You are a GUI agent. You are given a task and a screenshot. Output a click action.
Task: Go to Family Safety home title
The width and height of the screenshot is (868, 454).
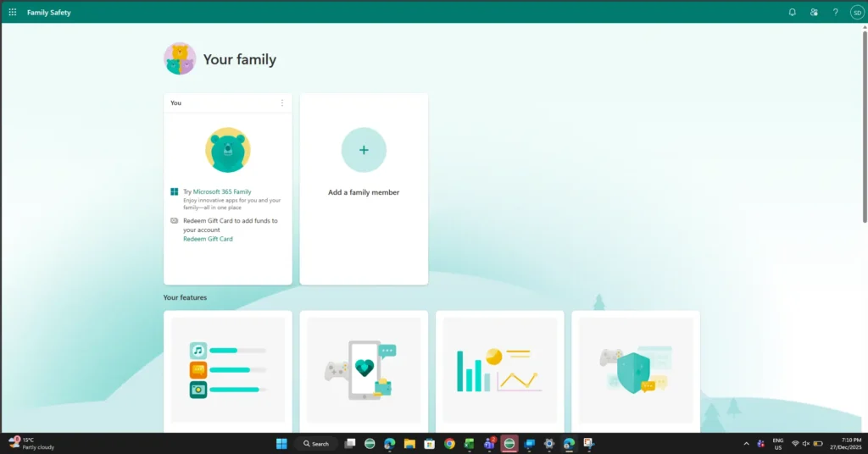pyautogui.click(x=48, y=12)
